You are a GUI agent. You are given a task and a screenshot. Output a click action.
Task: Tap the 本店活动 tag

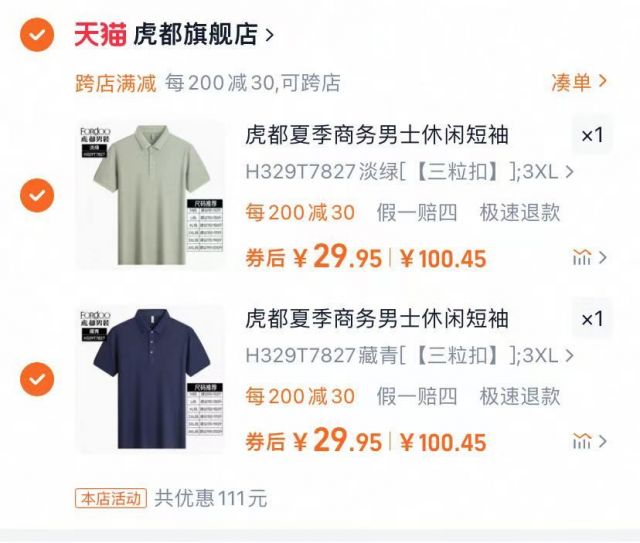tap(111, 498)
